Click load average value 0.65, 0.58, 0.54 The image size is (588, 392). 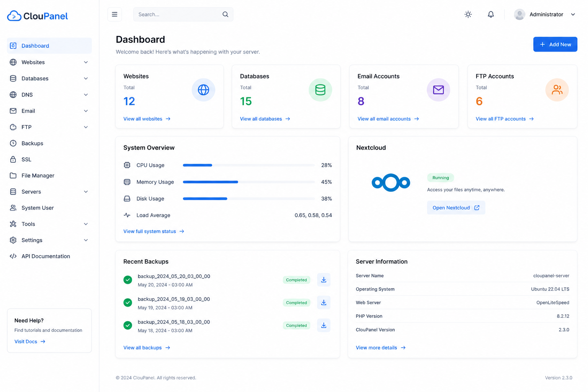(313, 215)
